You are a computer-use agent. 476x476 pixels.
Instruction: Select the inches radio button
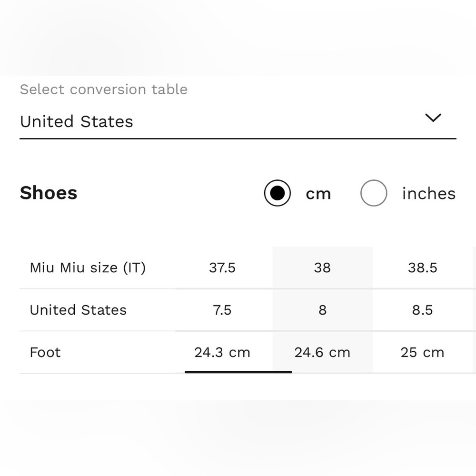373,193
